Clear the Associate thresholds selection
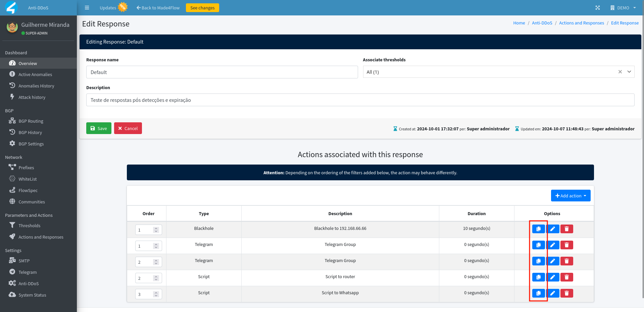 coord(620,72)
